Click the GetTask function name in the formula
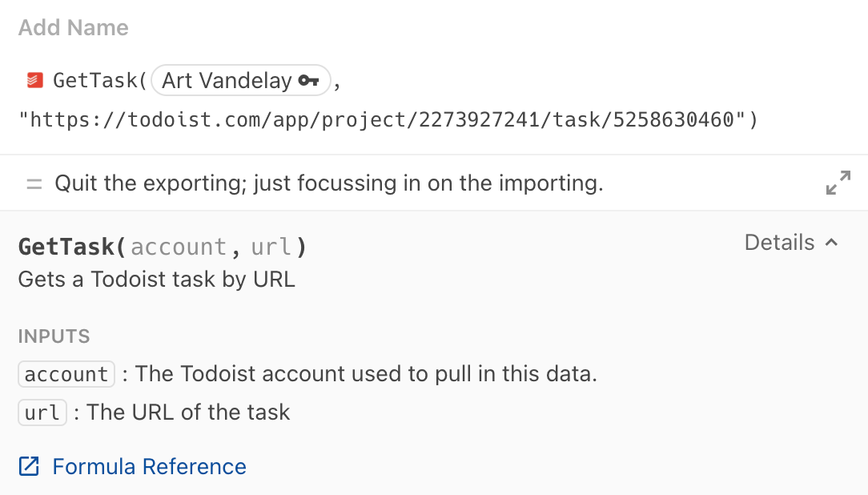 click(96, 80)
